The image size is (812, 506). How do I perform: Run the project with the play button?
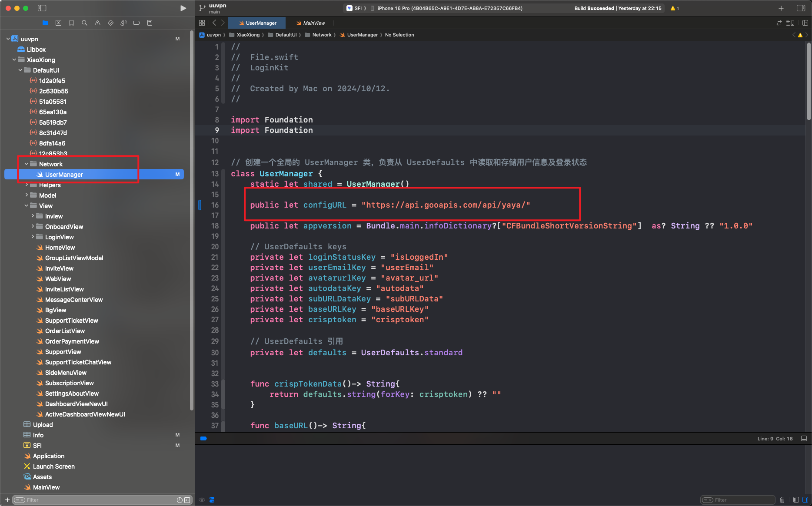click(183, 8)
